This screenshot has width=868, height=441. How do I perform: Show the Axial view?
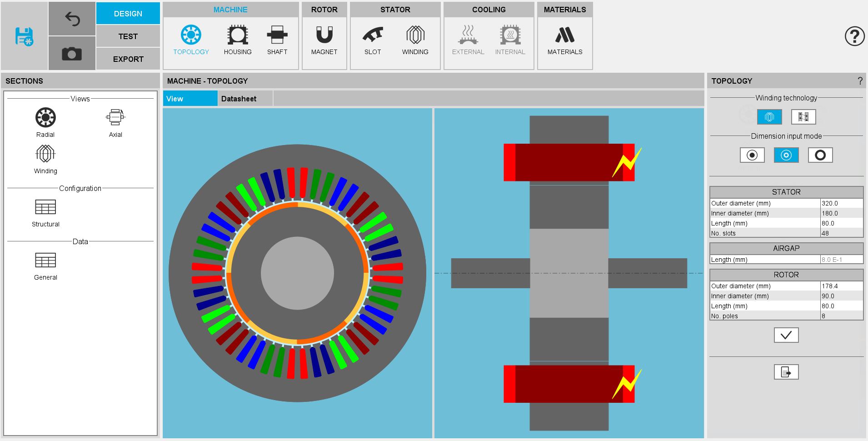[115, 122]
